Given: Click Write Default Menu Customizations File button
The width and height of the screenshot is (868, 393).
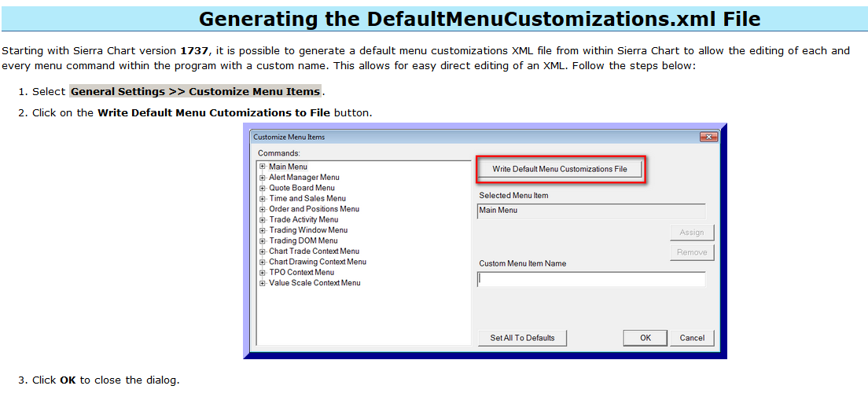Looking at the screenshot, I should tap(560, 169).
